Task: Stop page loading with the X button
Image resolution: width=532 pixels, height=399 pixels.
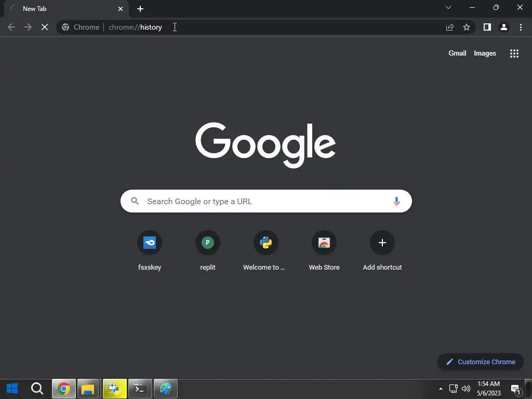Action: click(45, 27)
